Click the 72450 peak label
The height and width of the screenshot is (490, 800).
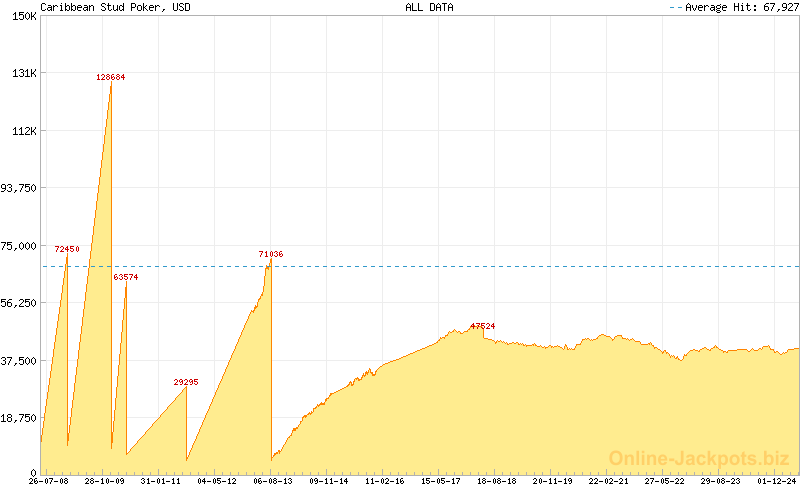tap(67, 248)
